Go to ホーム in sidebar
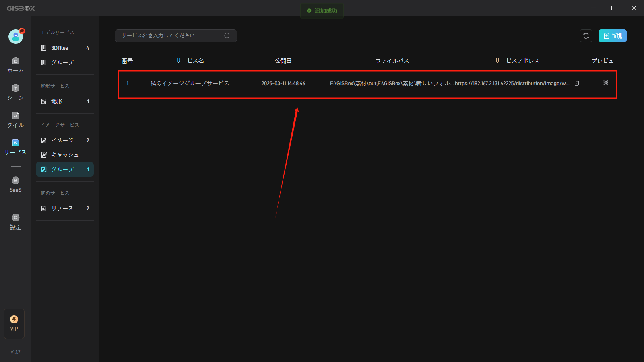The image size is (644, 362). pos(15,65)
